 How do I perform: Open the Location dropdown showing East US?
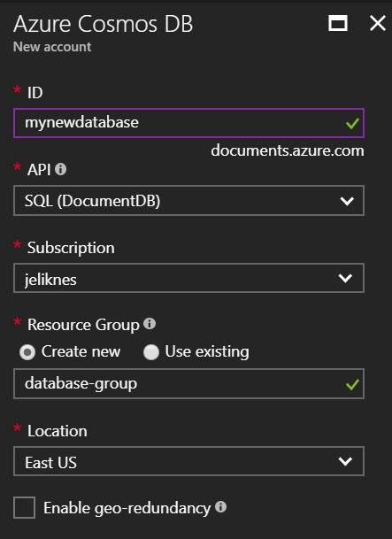(x=188, y=461)
